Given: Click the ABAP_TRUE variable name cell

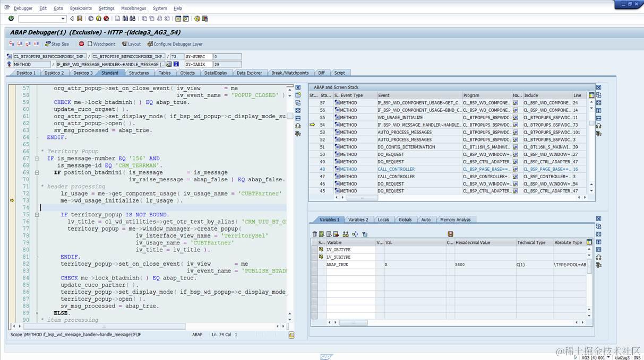Looking at the screenshot, I should (350, 264).
